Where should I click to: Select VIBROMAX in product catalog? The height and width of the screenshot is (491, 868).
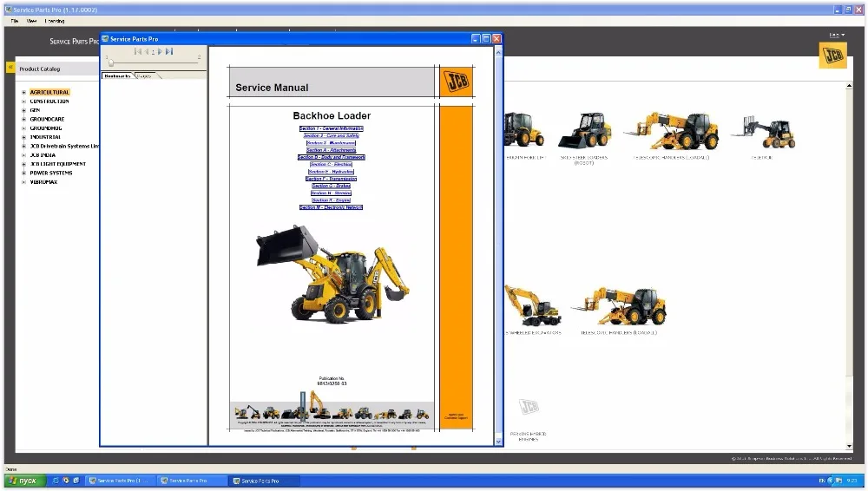point(43,181)
